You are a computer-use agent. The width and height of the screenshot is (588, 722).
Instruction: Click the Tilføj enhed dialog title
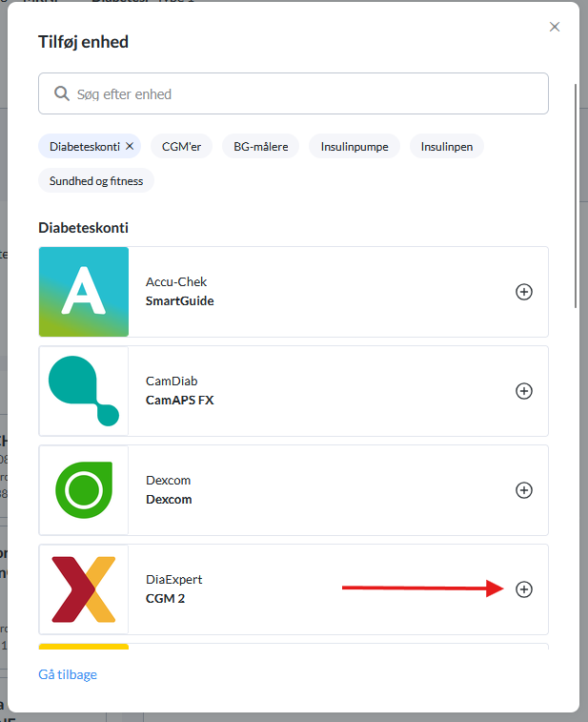pyautogui.click(x=83, y=42)
